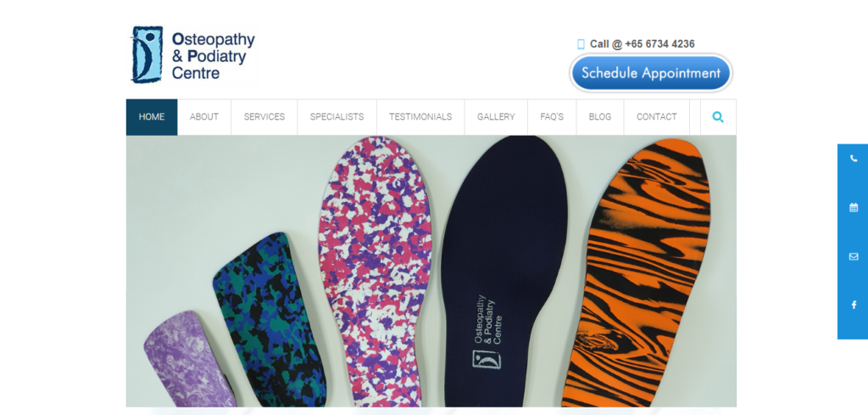Open the Contact menu item
The width and height of the screenshot is (868, 415).
(x=657, y=117)
